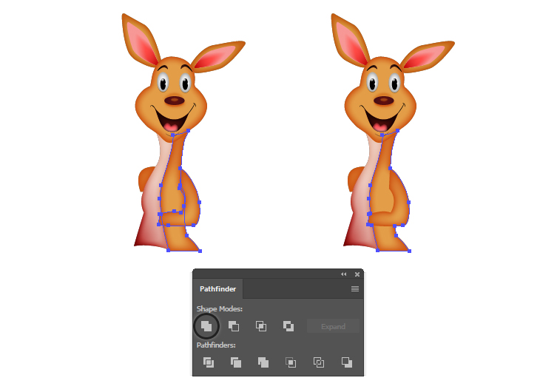Click the Exclude shape mode icon
Image resolution: width=540 pixels, height=392 pixels.
[x=288, y=326]
